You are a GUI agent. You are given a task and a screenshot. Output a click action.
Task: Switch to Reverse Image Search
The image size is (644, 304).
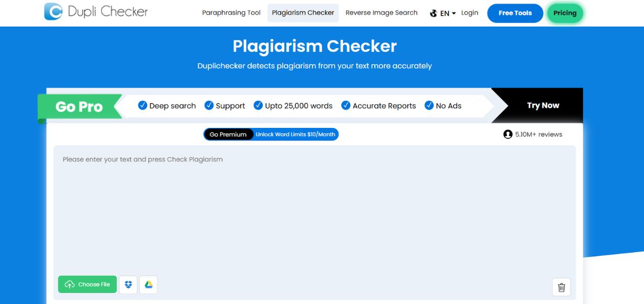click(381, 13)
